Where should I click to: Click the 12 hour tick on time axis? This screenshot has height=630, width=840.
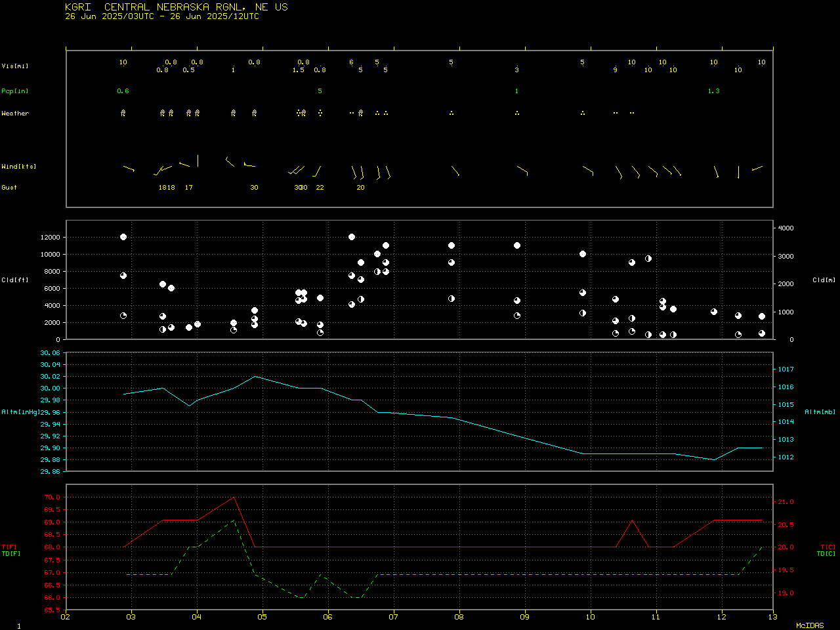(x=722, y=616)
